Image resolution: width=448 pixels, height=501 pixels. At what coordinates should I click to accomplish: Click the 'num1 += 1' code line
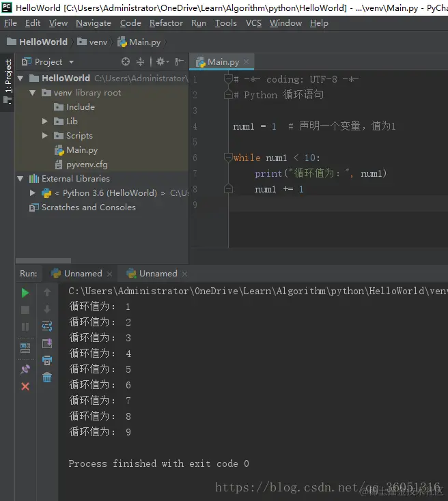(279, 189)
